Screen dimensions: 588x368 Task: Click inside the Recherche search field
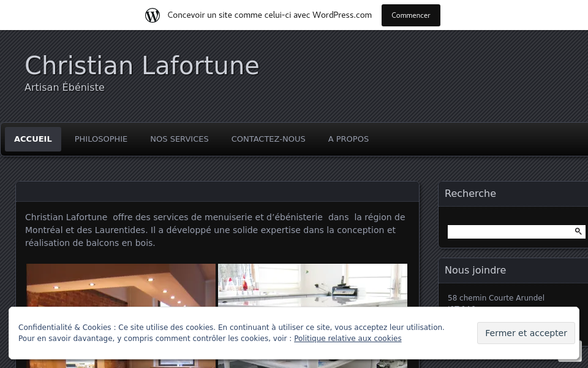508,231
